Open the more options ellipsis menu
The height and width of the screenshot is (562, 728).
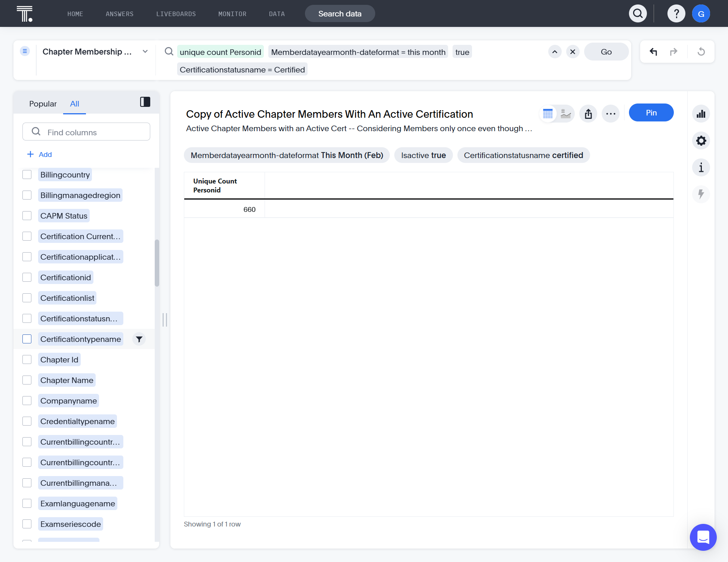(611, 114)
